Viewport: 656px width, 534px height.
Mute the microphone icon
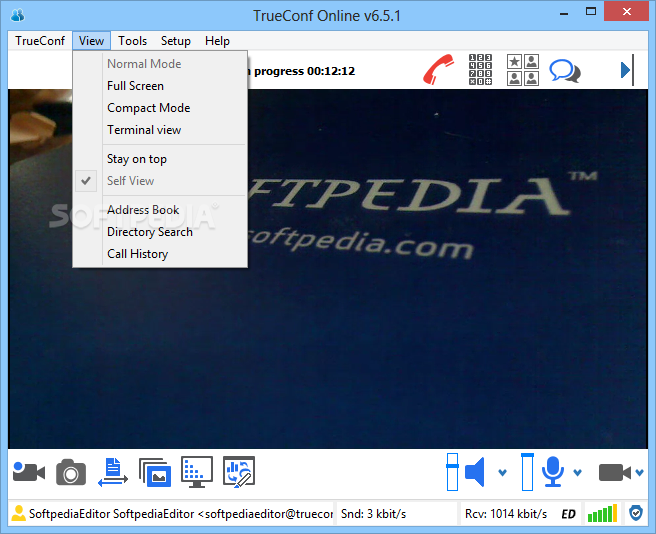(x=553, y=472)
